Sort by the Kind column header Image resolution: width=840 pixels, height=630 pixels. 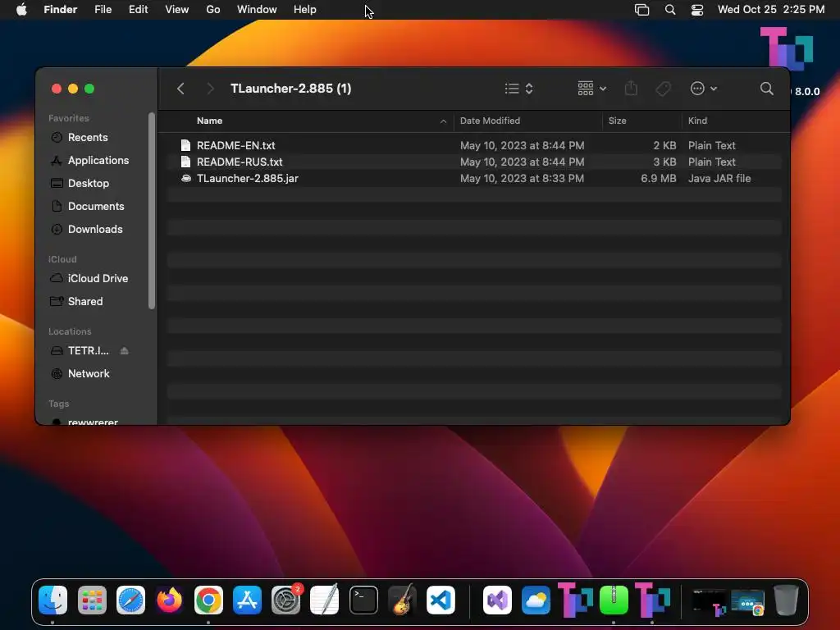697,121
